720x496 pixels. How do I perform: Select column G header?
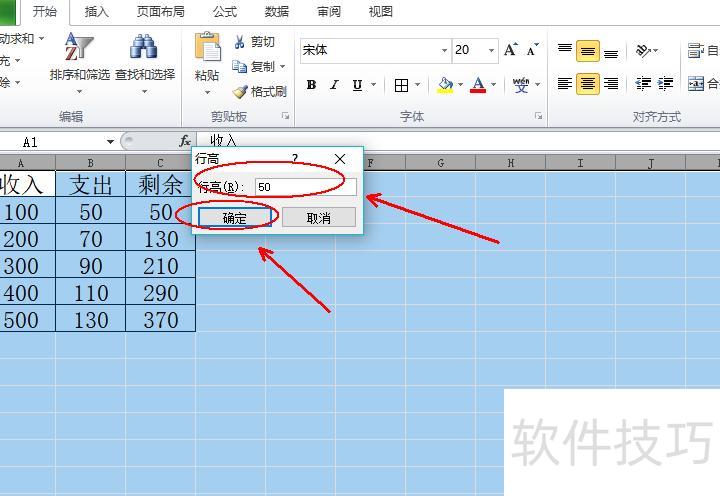click(x=440, y=163)
